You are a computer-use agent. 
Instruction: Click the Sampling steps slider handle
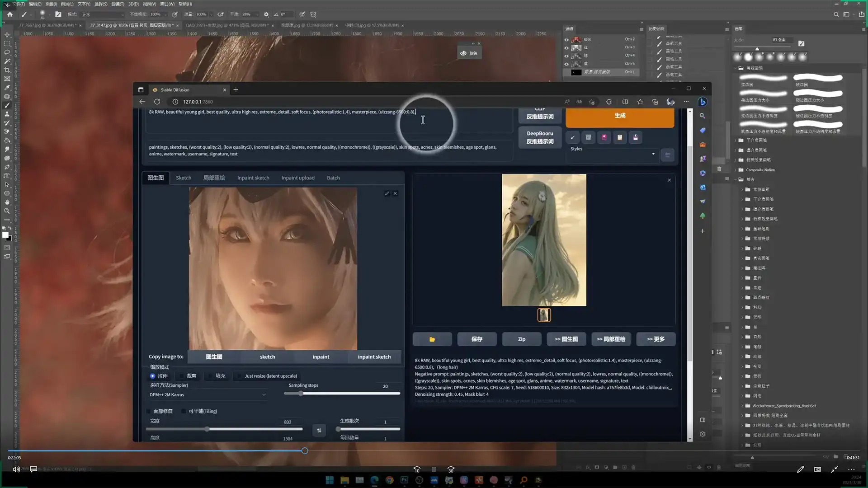[x=301, y=393]
